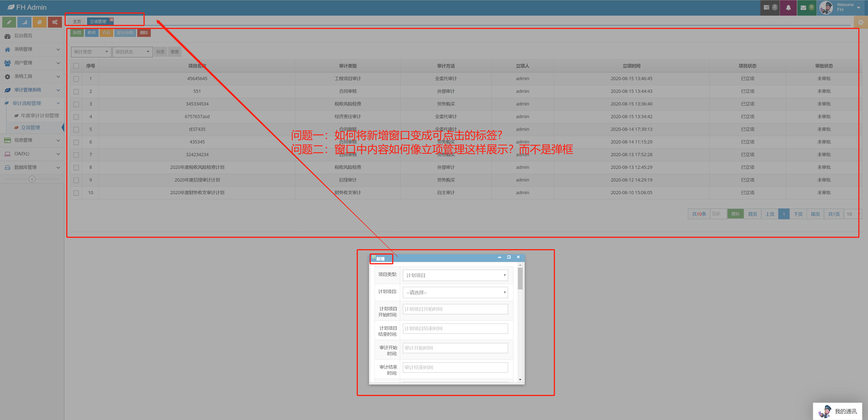868x420 pixels.
Task: Click the red gears shortcut icon
Action: [54, 22]
